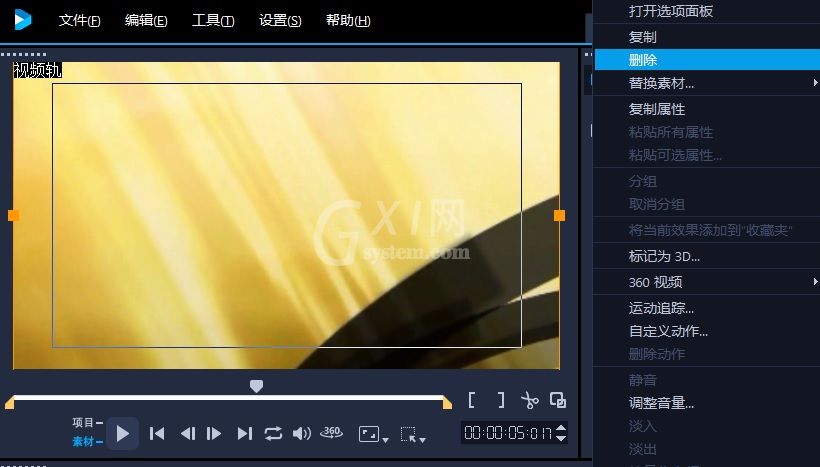The image size is (820, 467).
Task: Toggle the Repeat playback icon
Action: (273, 434)
